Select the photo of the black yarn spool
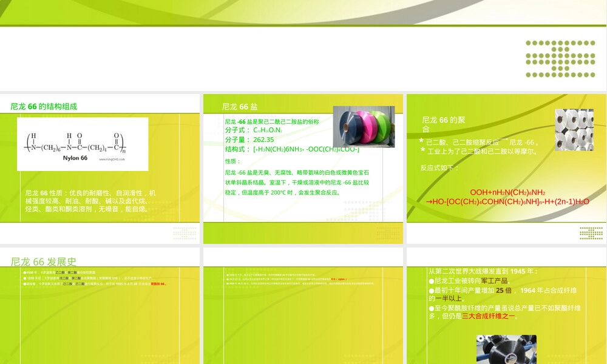 click(x=506, y=349)
